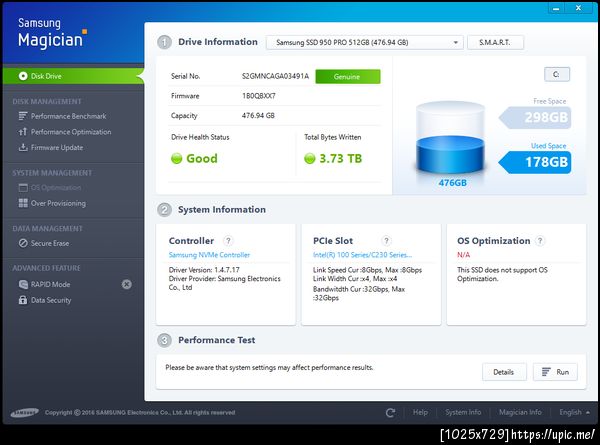The image size is (600, 445).
Task: Click the help icon beside OS Optimization
Action: [540, 241]
